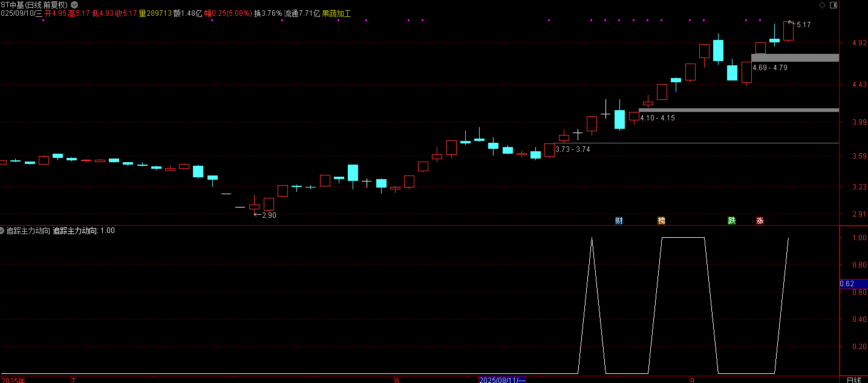Click the 2.90 low price annotation

pyautogui.click(x=269, y=215)
